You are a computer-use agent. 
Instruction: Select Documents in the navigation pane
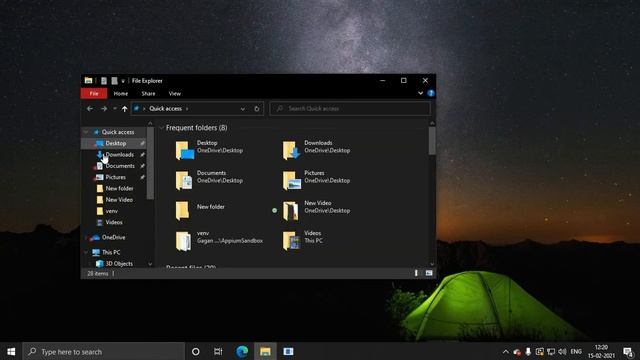coord(120,166)
